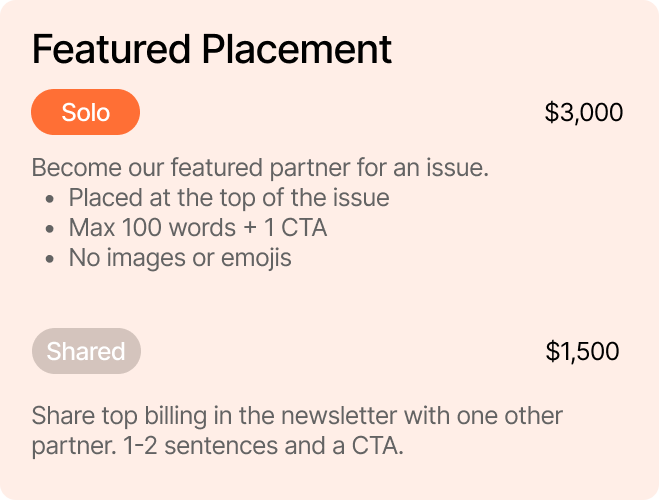Click bullet dot before "Max 100 words"

[50, 228]
